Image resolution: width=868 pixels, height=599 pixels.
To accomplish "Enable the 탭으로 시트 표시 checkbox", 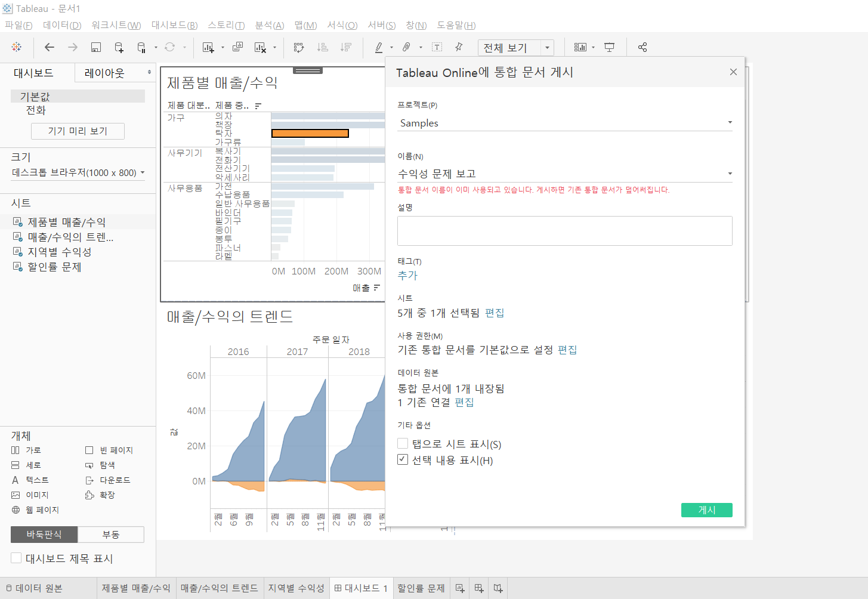I will coord(403,443).
